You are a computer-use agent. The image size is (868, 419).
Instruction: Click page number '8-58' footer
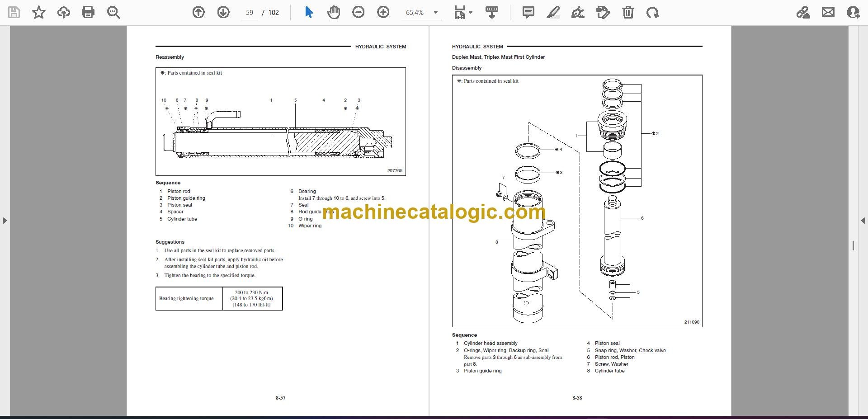coord(577,398)
